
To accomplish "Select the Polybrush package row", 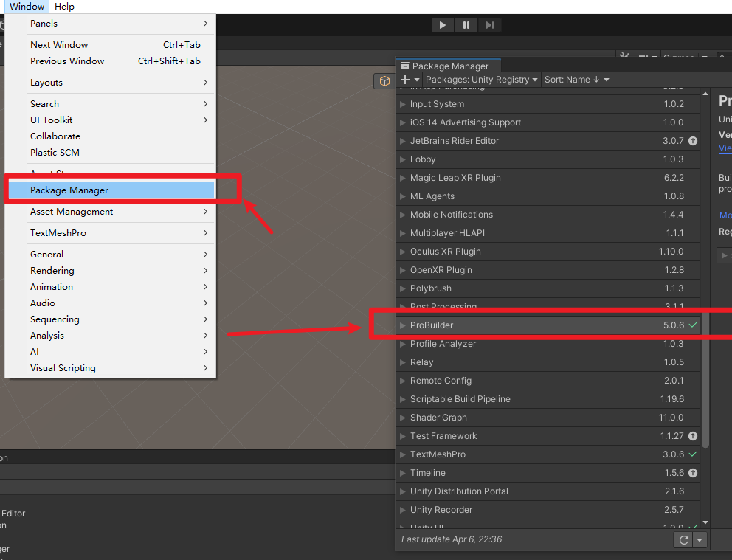I will [548, 288].
